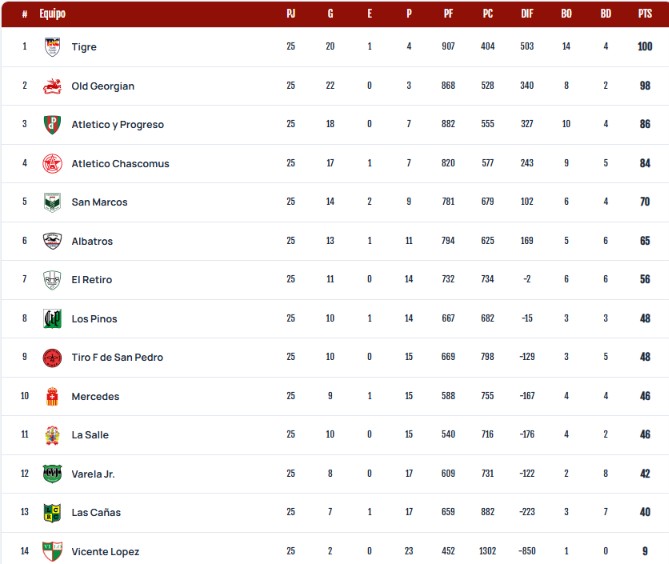Viewport: 669px width, 564px height.
Task: Click Los Pinos green logo
Action: [x=52, y=319]
